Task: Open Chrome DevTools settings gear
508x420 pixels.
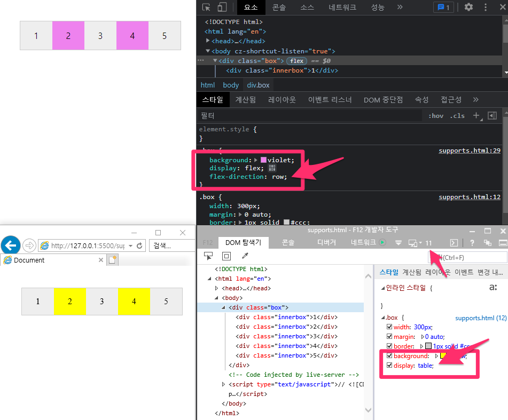Action: point(468,7)
